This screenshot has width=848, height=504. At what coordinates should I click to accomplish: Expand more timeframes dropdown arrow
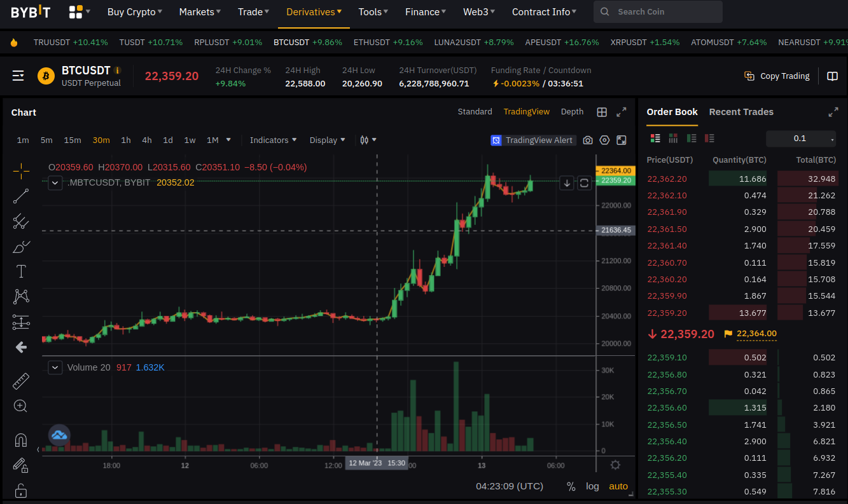[x=228, y=140]
